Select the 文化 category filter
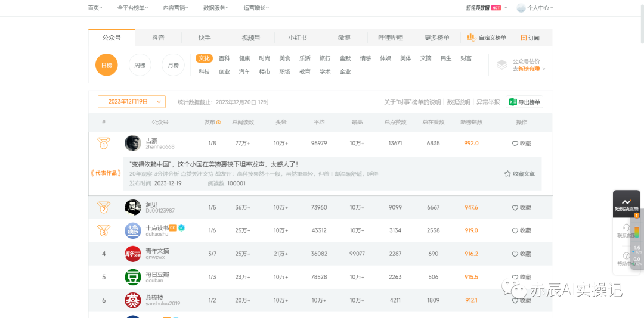Viewport: 644px width, 318px height. point(204,58)
